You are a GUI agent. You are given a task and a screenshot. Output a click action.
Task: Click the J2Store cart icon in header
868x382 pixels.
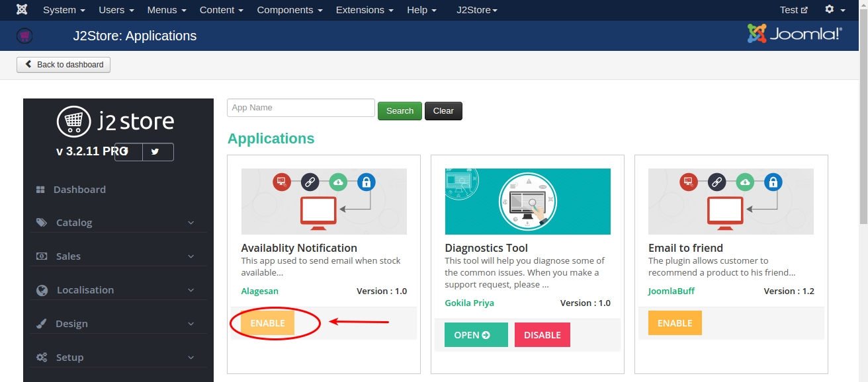tap(24, 36)
